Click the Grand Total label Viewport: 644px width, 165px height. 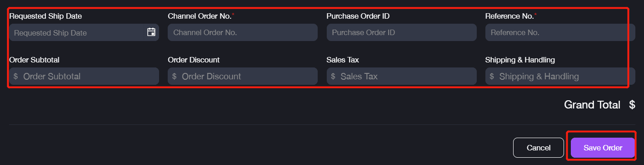click(592, 105)
